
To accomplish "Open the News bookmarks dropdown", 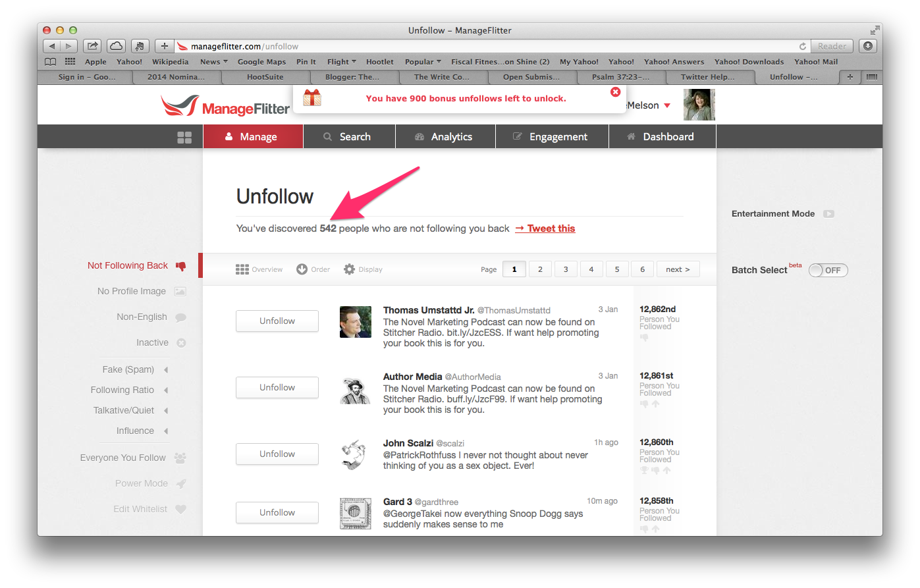I will pyautogui.click(x=214, y=62).
